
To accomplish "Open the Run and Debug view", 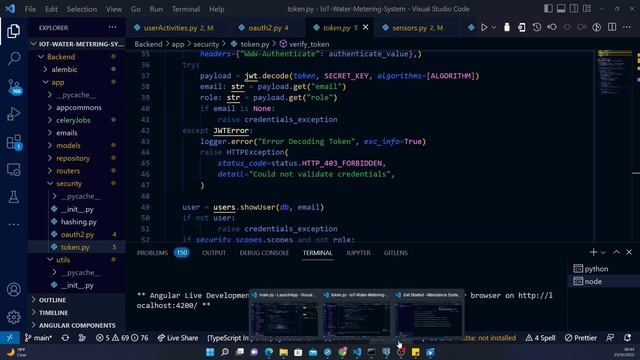I will coord(13,114).
